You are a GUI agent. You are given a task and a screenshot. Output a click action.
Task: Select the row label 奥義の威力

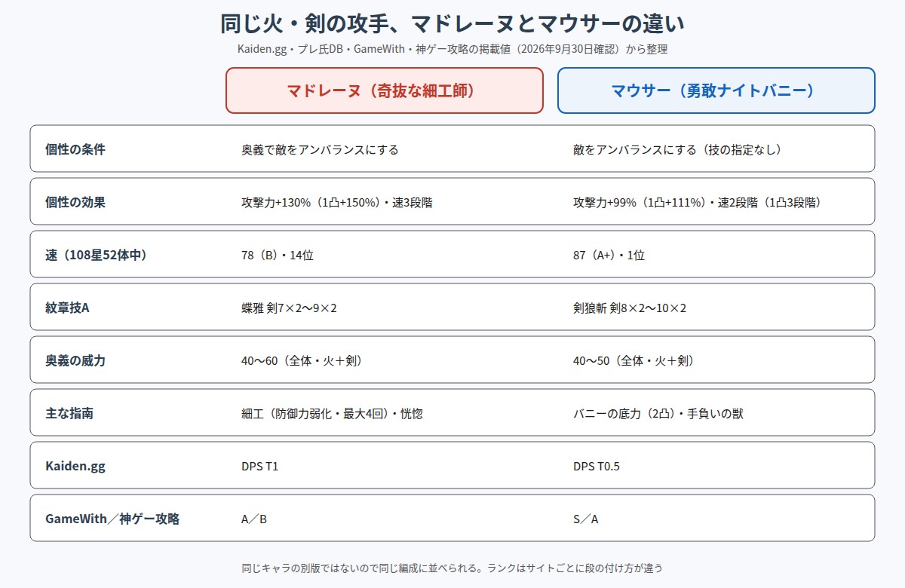point(75,360)
